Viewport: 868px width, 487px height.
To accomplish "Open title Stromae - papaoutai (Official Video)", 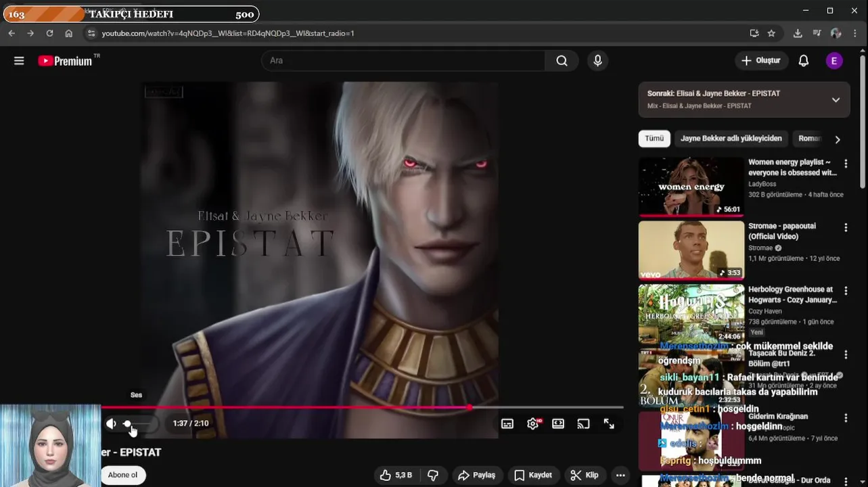I will pos(782,231).
